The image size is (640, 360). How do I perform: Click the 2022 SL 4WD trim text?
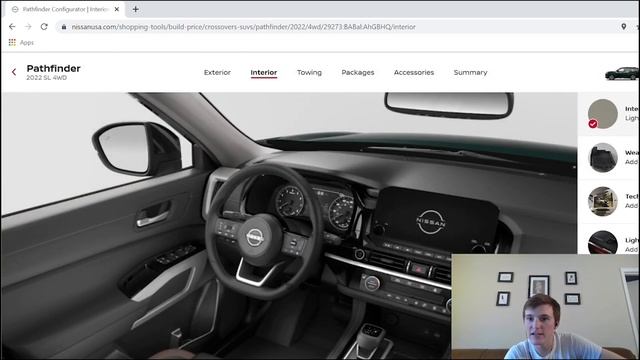pos(47,78)
